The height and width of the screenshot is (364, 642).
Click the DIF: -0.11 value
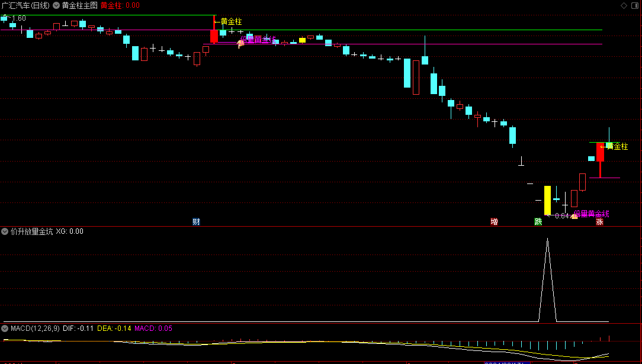click(x=78, y=328)
